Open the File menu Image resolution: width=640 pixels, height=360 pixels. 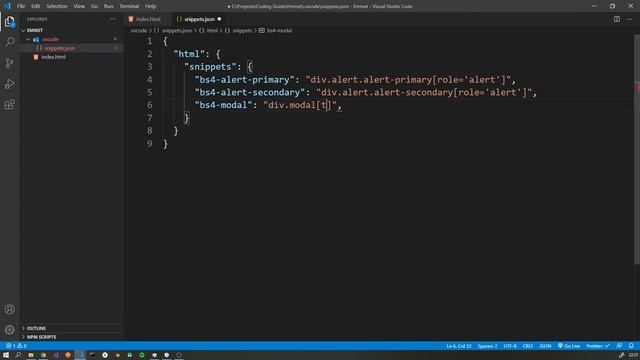21,6
